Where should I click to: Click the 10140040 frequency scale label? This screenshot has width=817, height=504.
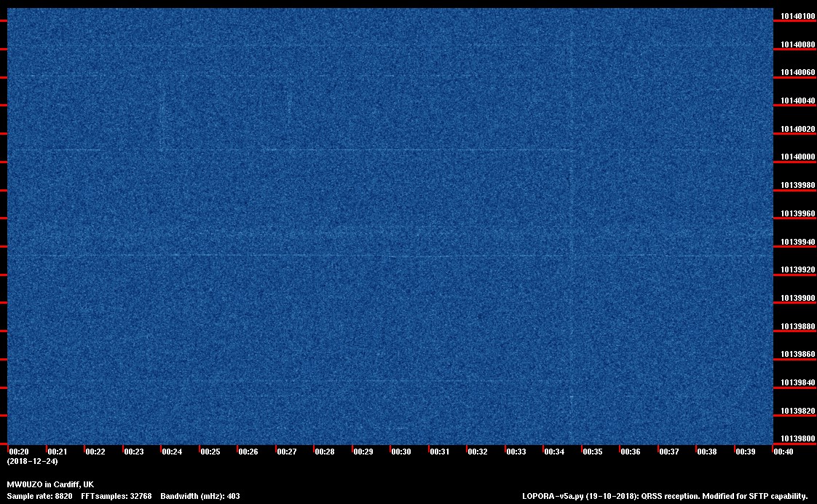pyautogui.click(x=797, y=101)
